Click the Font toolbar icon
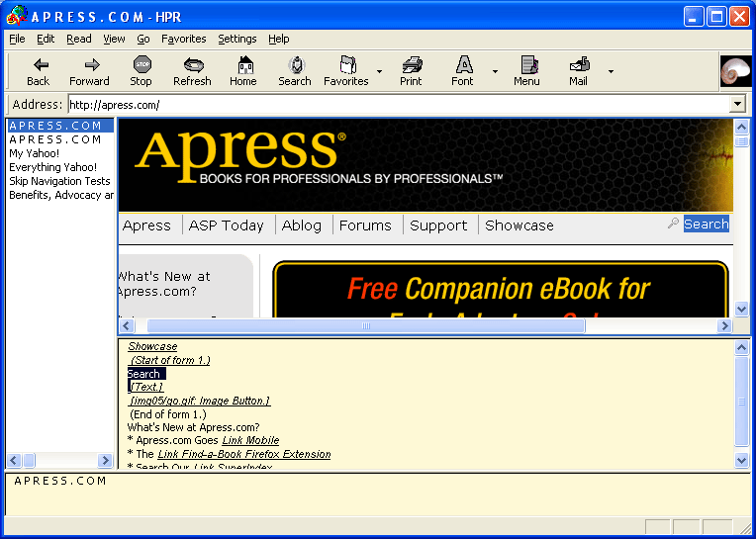 [464, 64]
